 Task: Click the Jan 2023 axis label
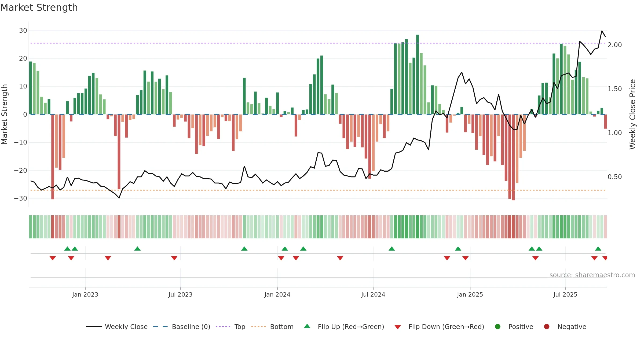[85, 294]
